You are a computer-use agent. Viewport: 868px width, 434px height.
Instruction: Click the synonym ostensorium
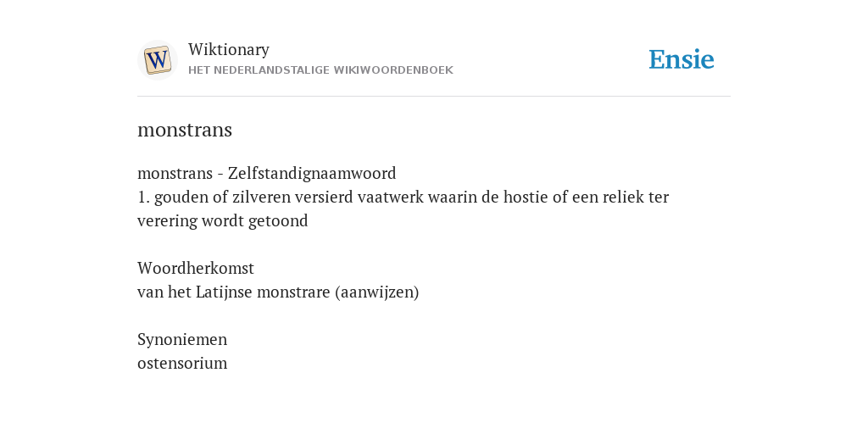coord(182,364)
